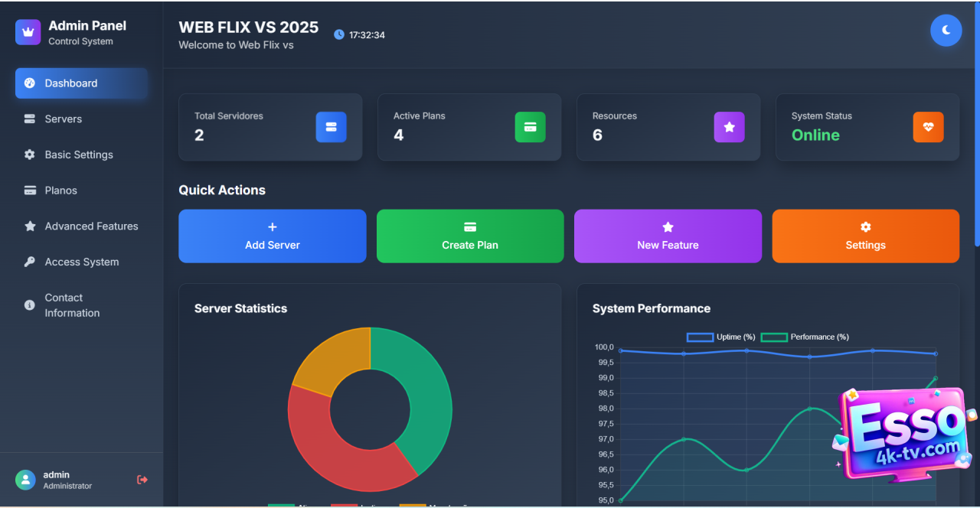Click the orange System Status heartbeat icon
The width and height of the screenshot is (980, 508).
click(x=928, y=127)
